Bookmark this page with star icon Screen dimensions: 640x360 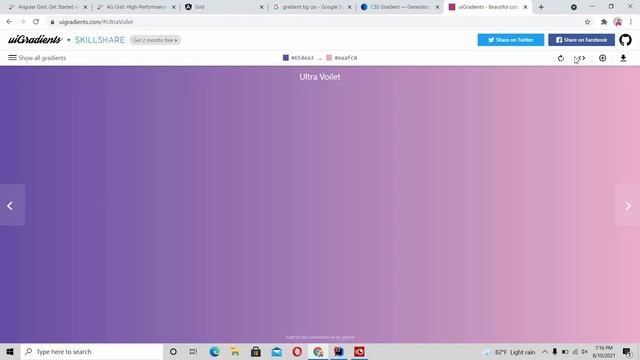(587, 22)
